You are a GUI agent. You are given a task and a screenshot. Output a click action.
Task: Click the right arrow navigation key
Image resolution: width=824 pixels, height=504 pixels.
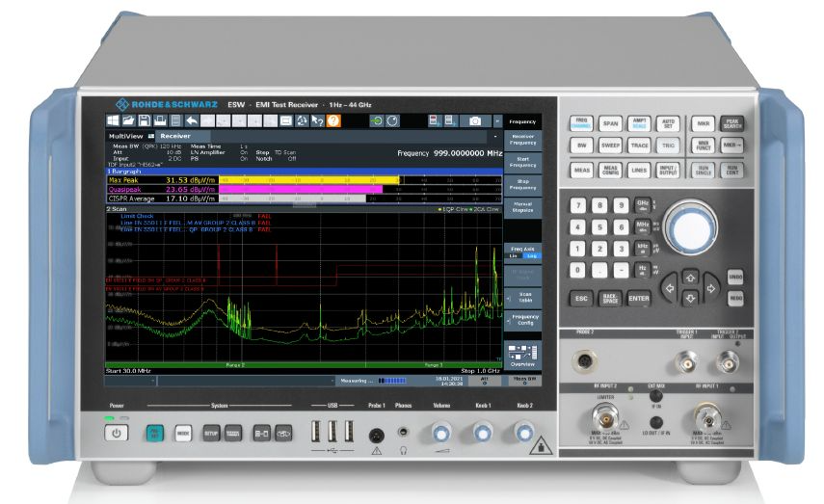coord(711,288)
